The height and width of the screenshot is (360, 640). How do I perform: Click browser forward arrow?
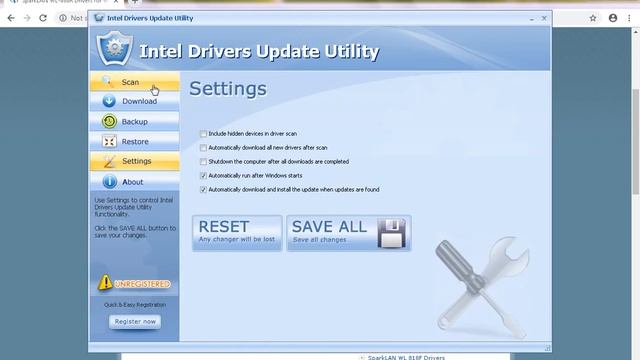[27, 18]
